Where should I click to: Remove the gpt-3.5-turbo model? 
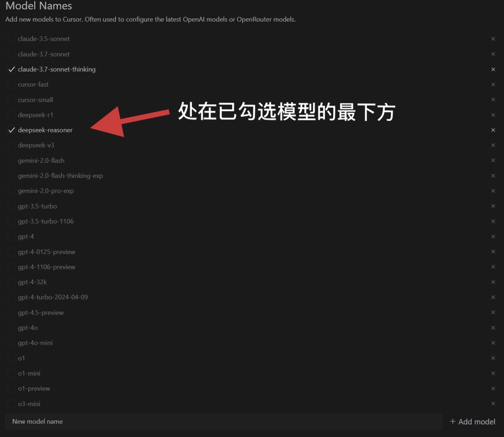pyautogui.click(x=493, y=206)
